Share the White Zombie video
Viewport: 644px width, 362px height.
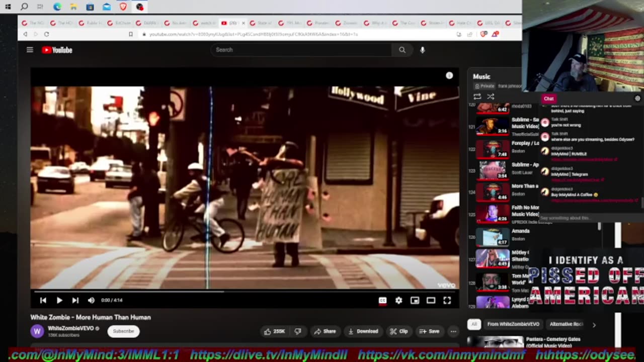[x=325, y=331]
